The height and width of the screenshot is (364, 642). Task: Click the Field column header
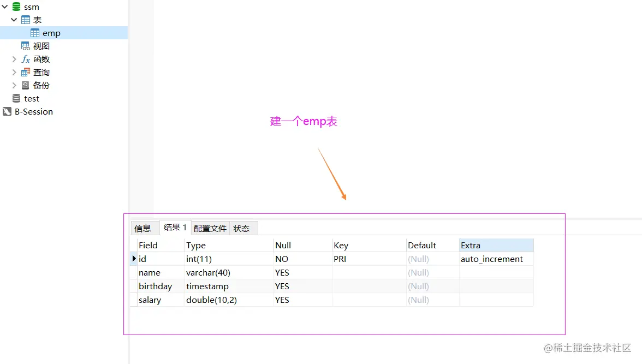[x=161, y=245]
